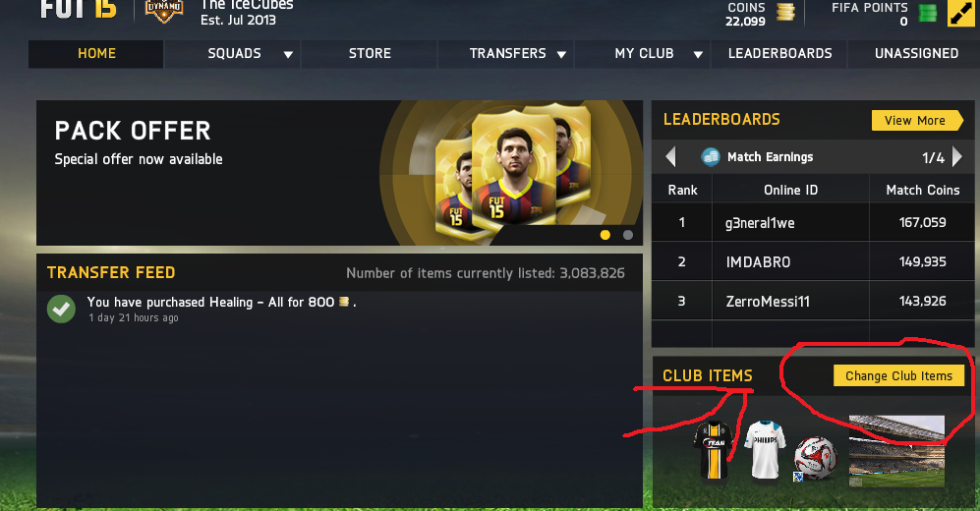The image size is (980, 511).
Task: Show next leaderboard category with right arrow
Action: pyautogui.click(x=957, y=156)
